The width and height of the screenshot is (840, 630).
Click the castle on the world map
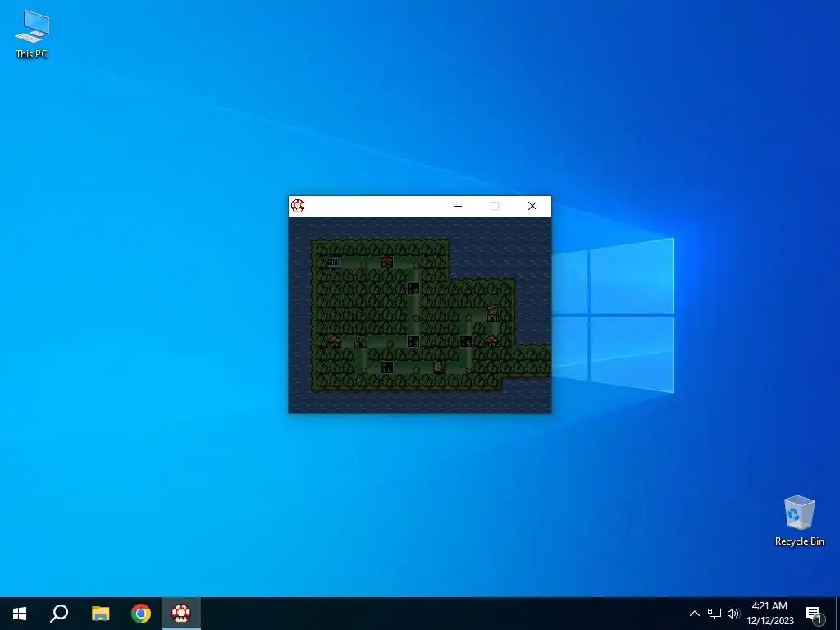tap(492, 313)
